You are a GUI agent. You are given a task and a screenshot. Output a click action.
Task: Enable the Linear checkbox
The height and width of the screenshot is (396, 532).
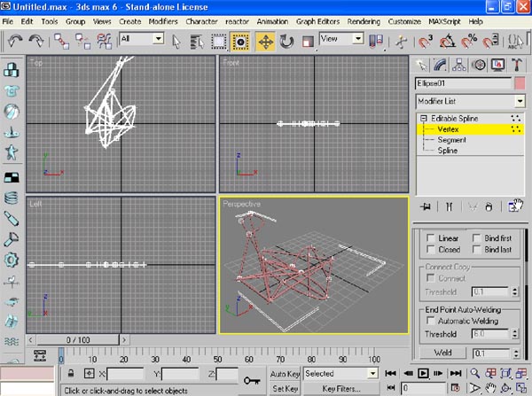pos(432,238)
